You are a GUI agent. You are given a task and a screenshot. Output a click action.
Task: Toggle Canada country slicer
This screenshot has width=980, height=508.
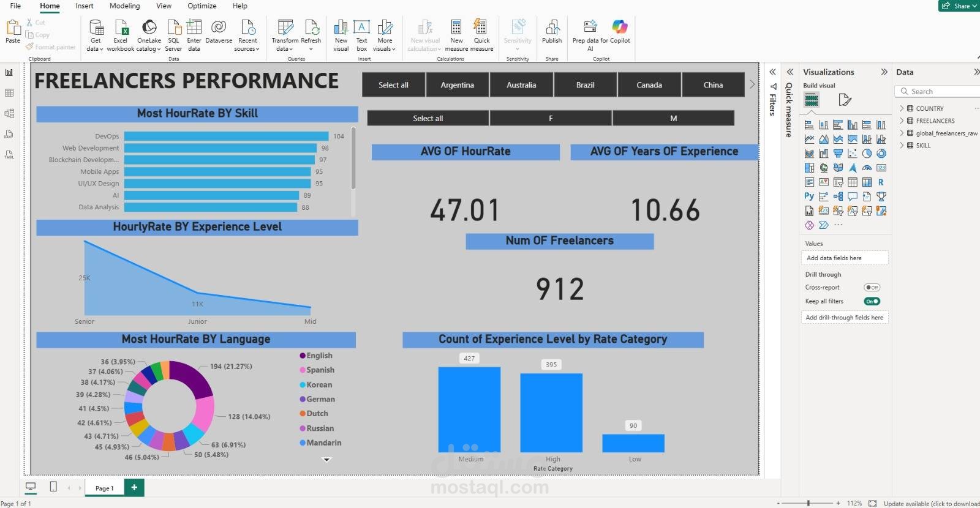(x=649, y=85)
